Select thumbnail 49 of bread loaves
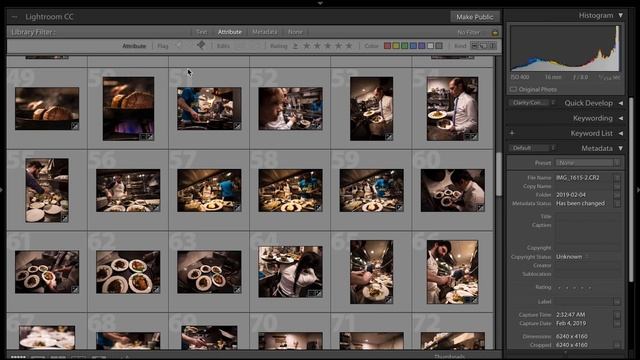Image resolution: width=640 pixels, height=360 pixels. (x=47, y=109)
